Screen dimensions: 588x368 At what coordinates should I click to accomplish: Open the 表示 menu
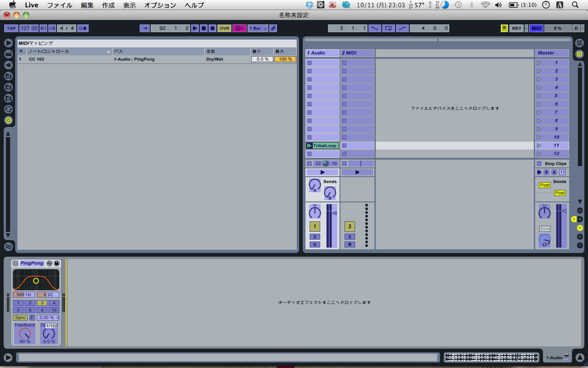click(x=130, y=5)
